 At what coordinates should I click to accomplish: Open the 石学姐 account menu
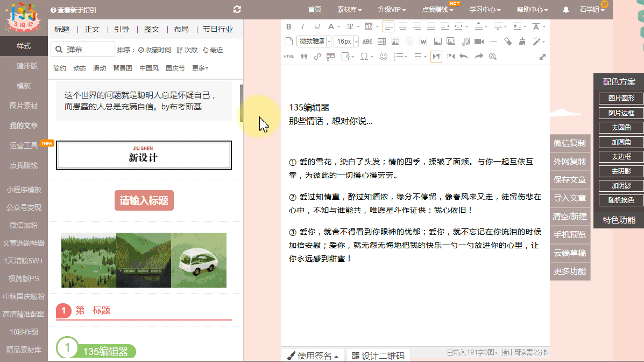(x=592, y=10)
